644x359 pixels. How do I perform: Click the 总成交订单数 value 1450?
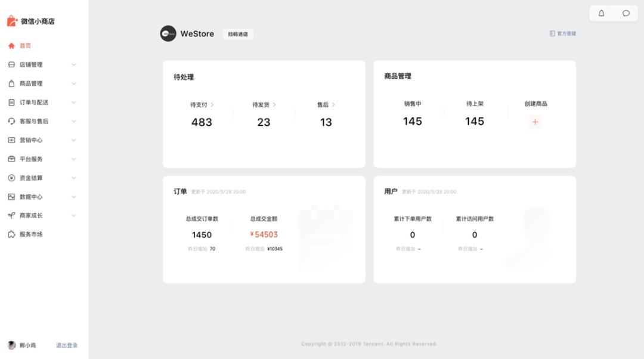tap(202, 235)
